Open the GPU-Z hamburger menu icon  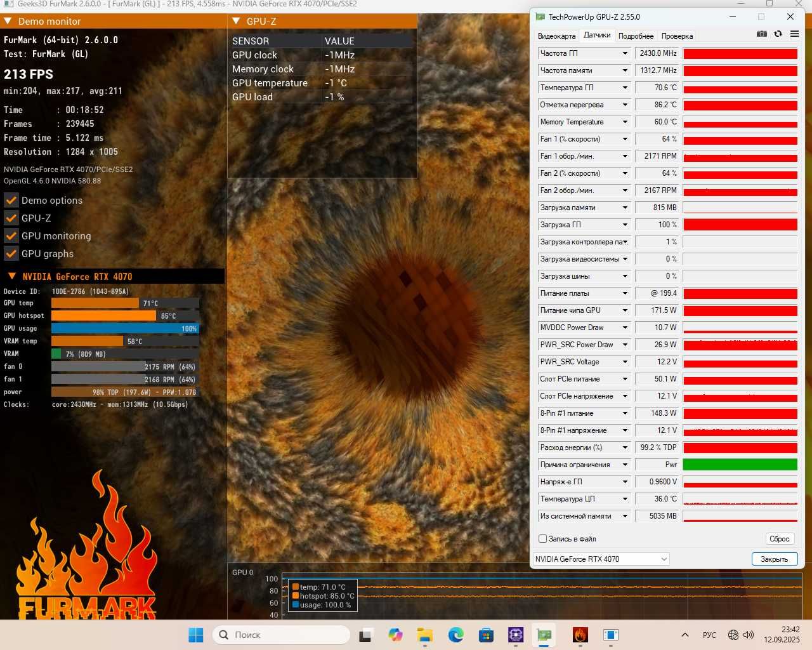[794, 34]
